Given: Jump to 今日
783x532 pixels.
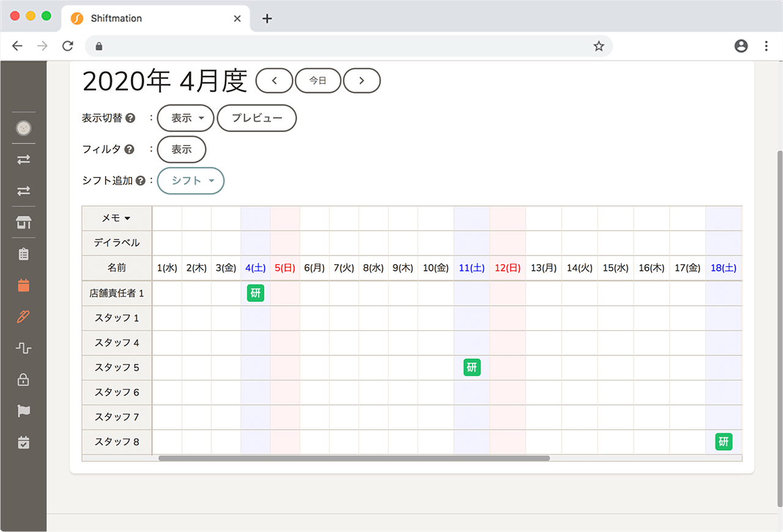Looking at the screenshot, I should (x=318, y=80).
